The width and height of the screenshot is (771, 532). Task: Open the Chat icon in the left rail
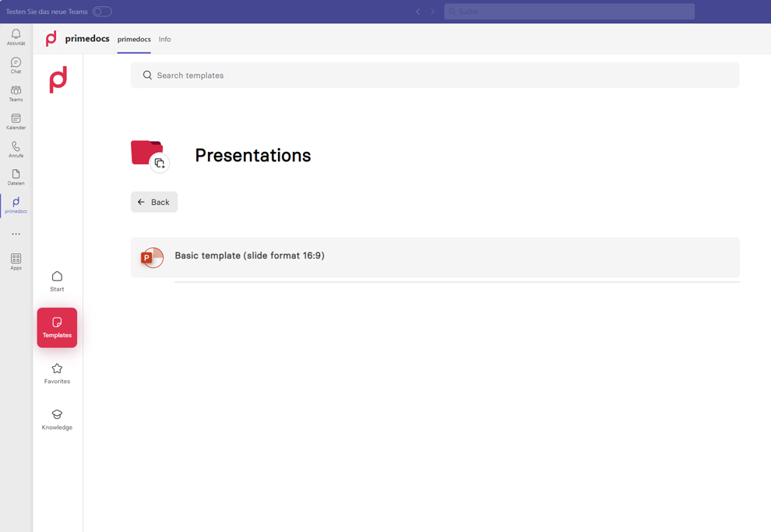tap(16, 64)
